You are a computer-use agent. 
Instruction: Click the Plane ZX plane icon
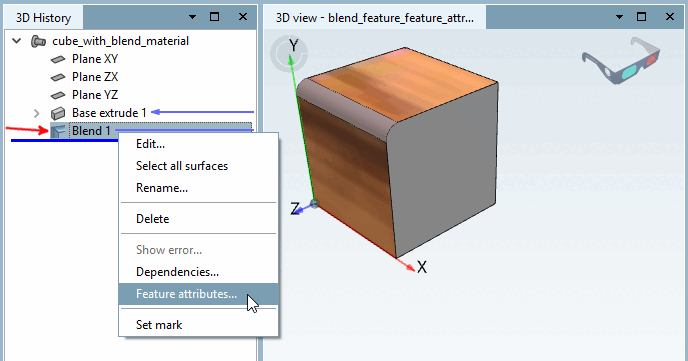click(x=58, y=77)
